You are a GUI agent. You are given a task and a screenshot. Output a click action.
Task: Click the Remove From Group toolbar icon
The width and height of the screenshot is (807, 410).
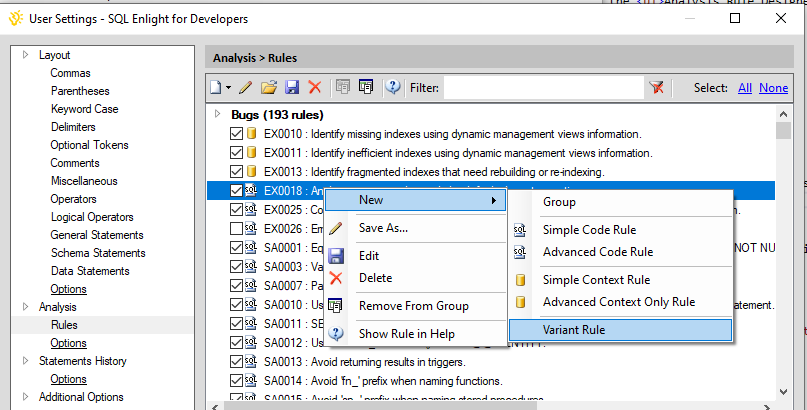click(x=366, y=87)
